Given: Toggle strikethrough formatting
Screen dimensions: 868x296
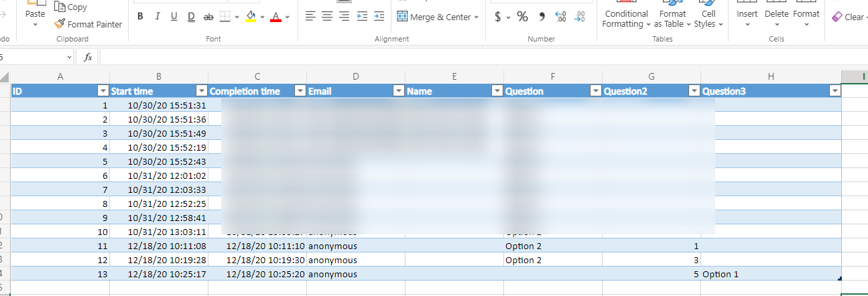Looking at the screenshot, I should (x=208, y=17).
